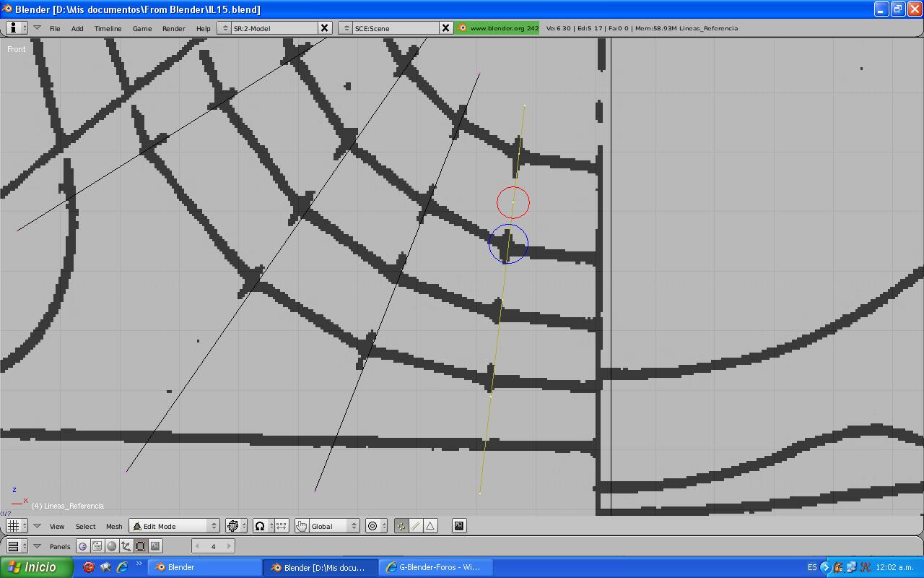Screen dimensions: 924x578
Task: Open the network connection tray icon
Action: click(853, 567)
